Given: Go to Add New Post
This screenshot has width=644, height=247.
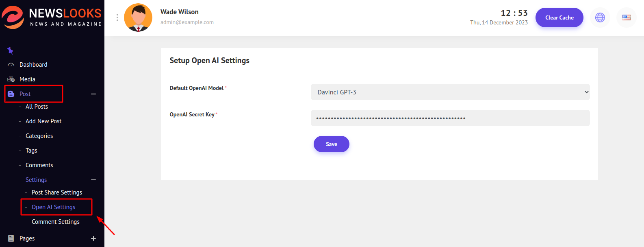Looking at the screenshot, I should coord(43,121).
